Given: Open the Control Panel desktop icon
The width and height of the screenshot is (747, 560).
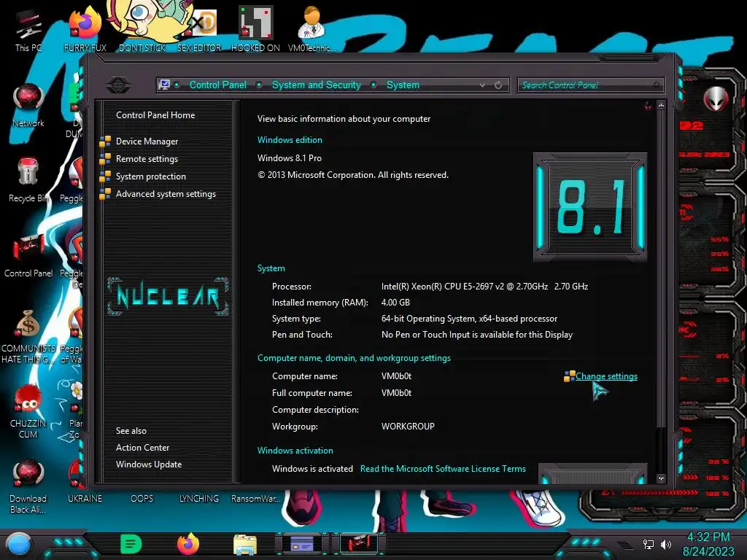Looking at the screenshot, I should pos(28,255).
